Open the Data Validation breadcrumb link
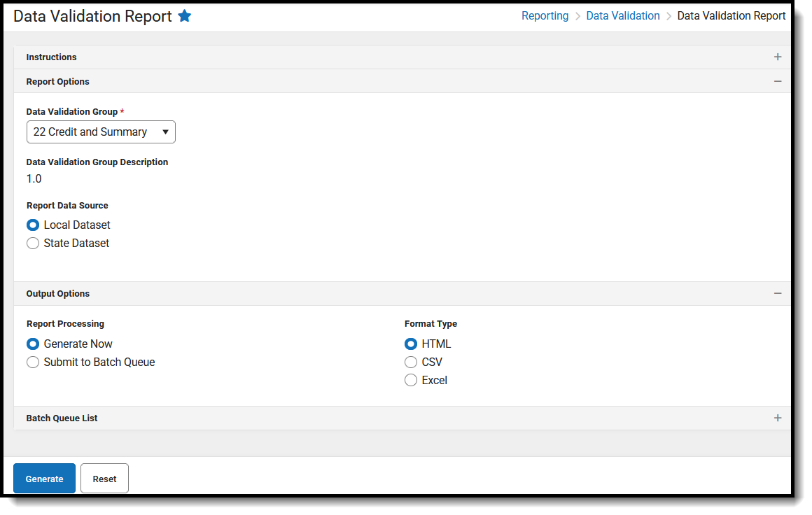Viewport: 812px width, 515px height. coord(623,16)
